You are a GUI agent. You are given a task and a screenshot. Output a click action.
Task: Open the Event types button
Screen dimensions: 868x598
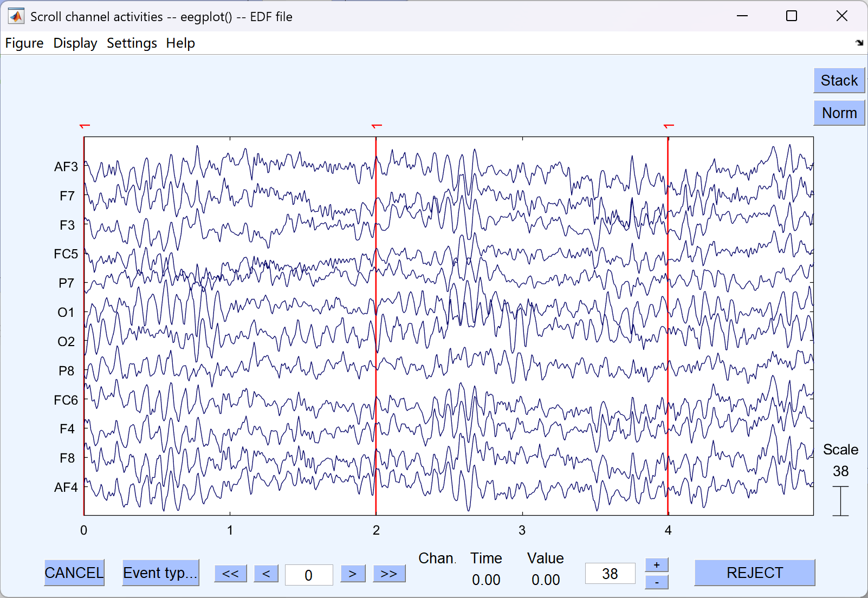pyautogui.click(x=160, y=573)
